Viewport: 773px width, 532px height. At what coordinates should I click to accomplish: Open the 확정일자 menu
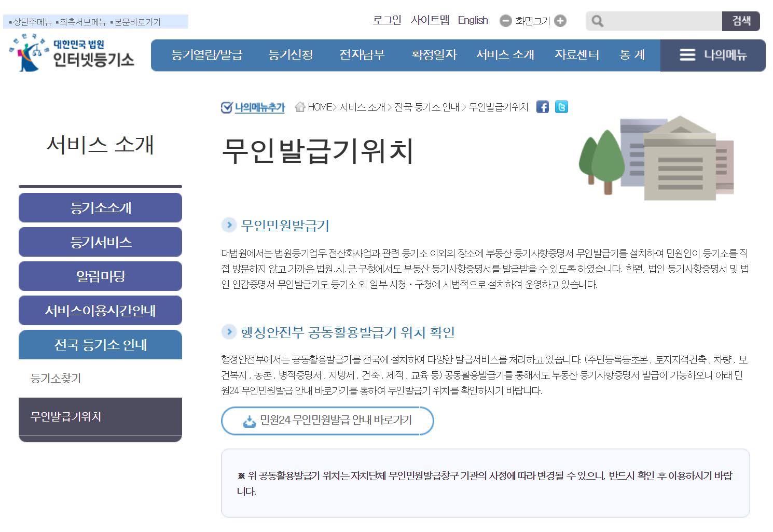tap(434, 55)
